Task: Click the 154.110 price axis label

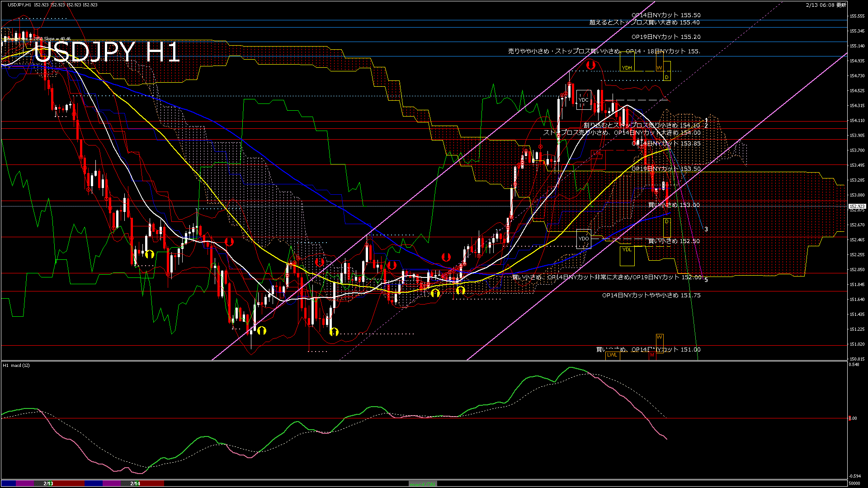Action: click(857, 121)
